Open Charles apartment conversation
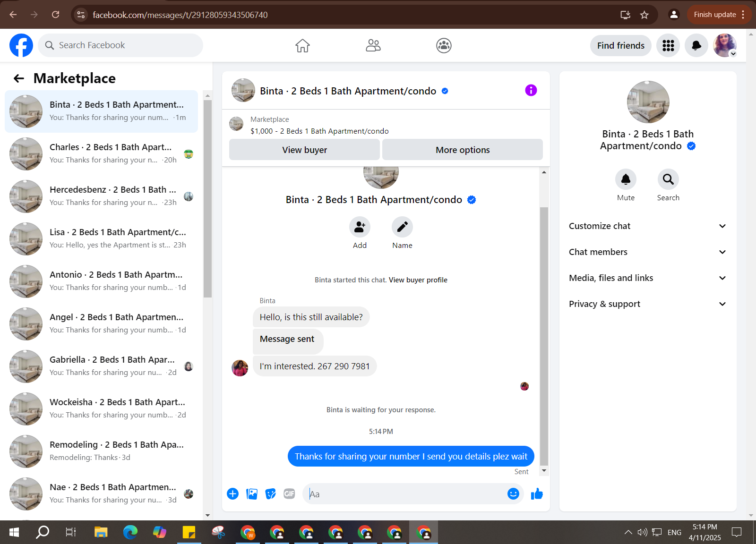Viewport: 756px width, 544px height. coord(101,154)
